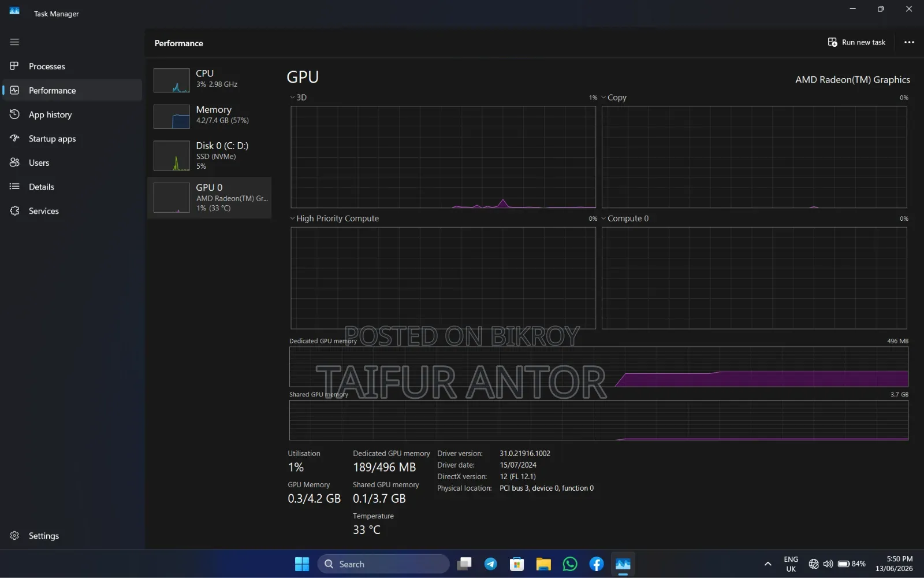
Task: Open the Compute 0 engine dropdown
Action: [x=625, y=218]
